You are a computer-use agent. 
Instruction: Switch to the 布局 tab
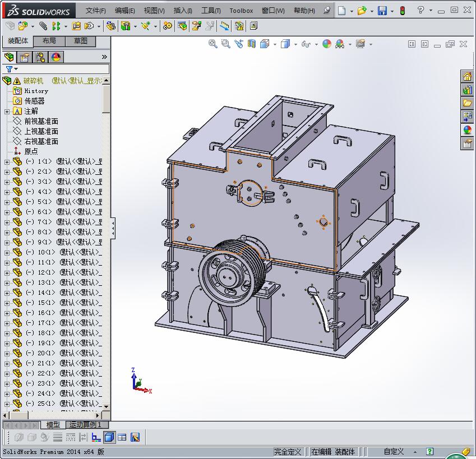click(x=49, y=41)
